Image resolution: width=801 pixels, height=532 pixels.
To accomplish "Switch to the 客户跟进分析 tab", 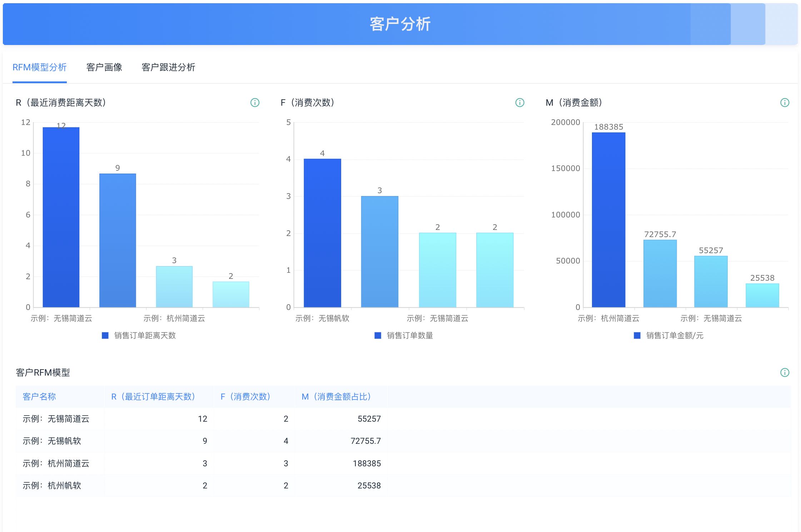I will (168, 67).
